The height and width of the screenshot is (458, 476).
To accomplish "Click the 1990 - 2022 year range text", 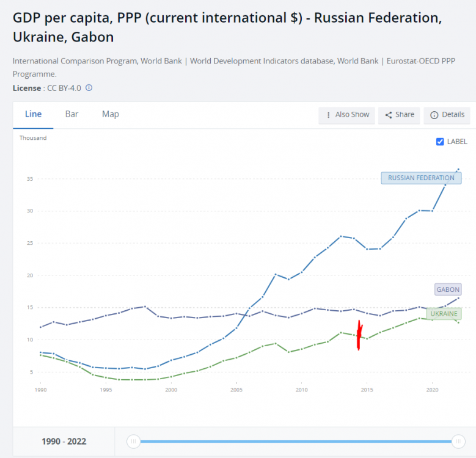I will [x=64, y=442].
